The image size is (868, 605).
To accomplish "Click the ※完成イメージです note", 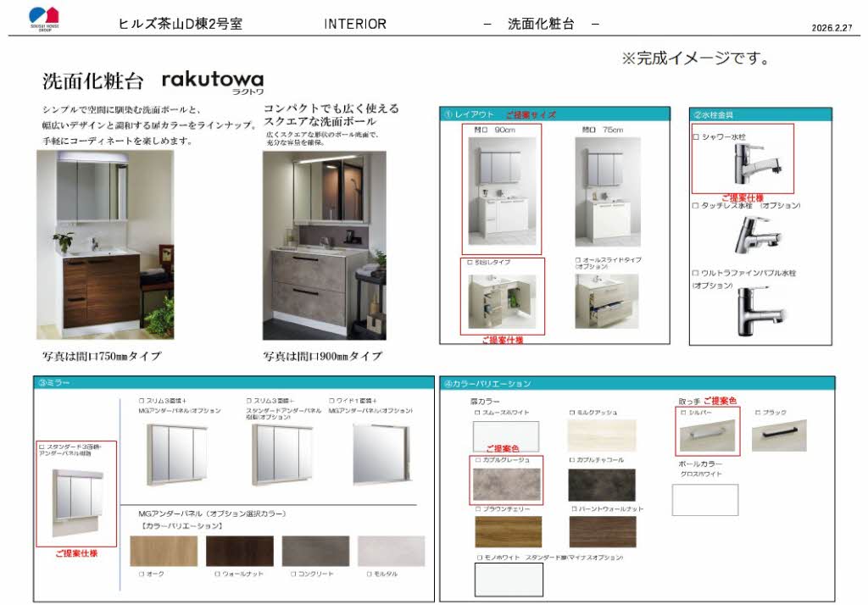I will (x=695, y=58).
